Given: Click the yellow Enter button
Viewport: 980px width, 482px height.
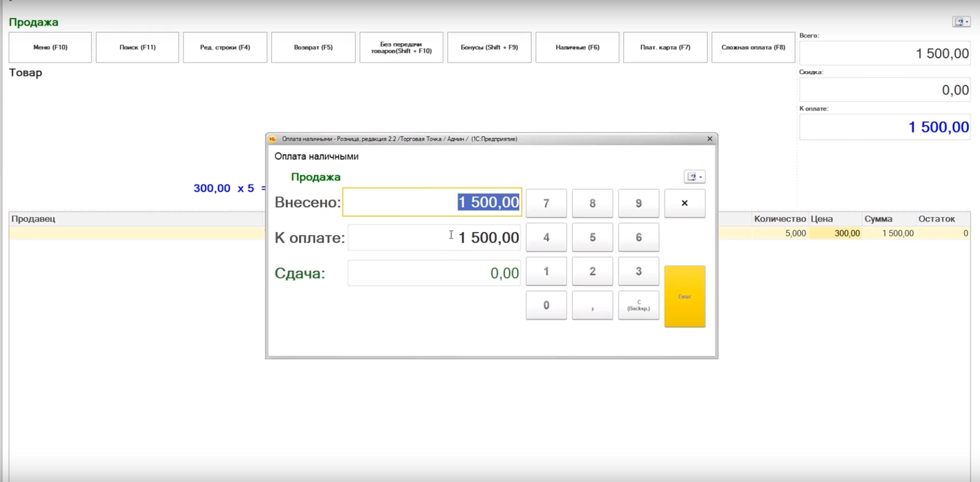Looking at the screenshot, I should coord(685,296).
